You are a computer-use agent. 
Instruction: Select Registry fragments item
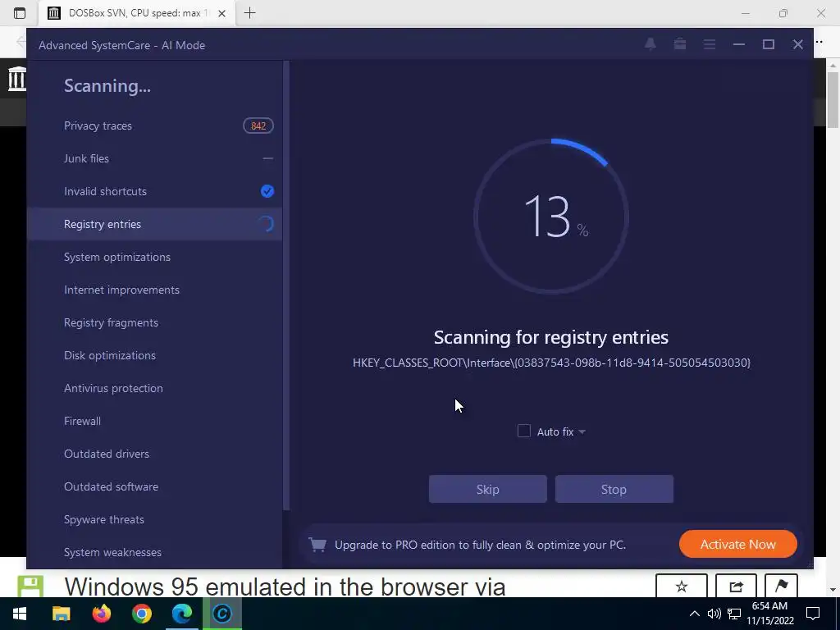[x=154, y=322]
